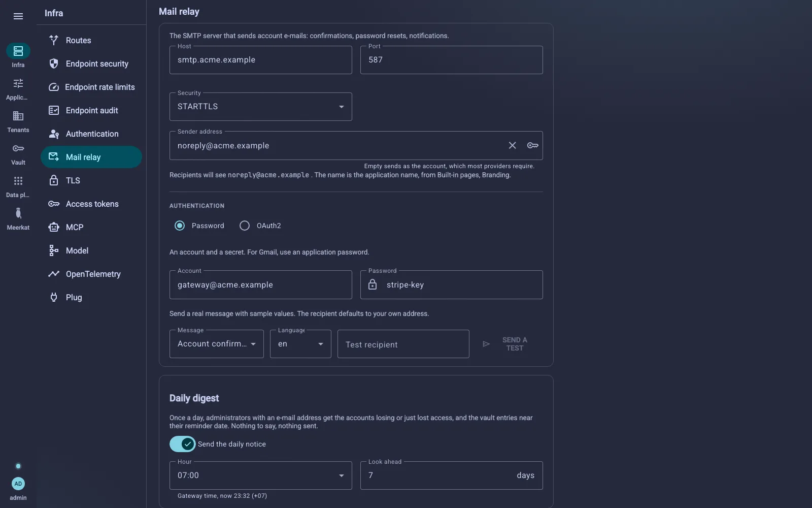Go to Model page
Image resolution: width=812 pixels, height=508 pixels.
91,250
